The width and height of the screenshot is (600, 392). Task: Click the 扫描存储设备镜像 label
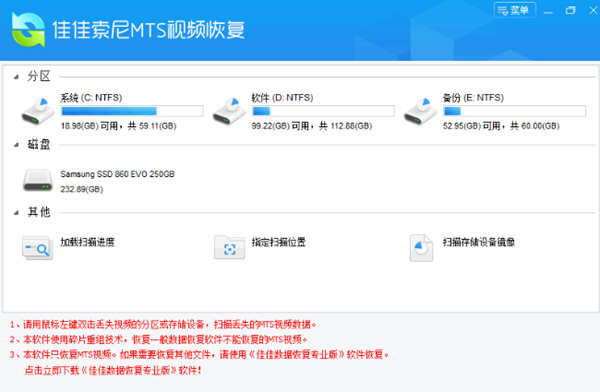(479, 242)
